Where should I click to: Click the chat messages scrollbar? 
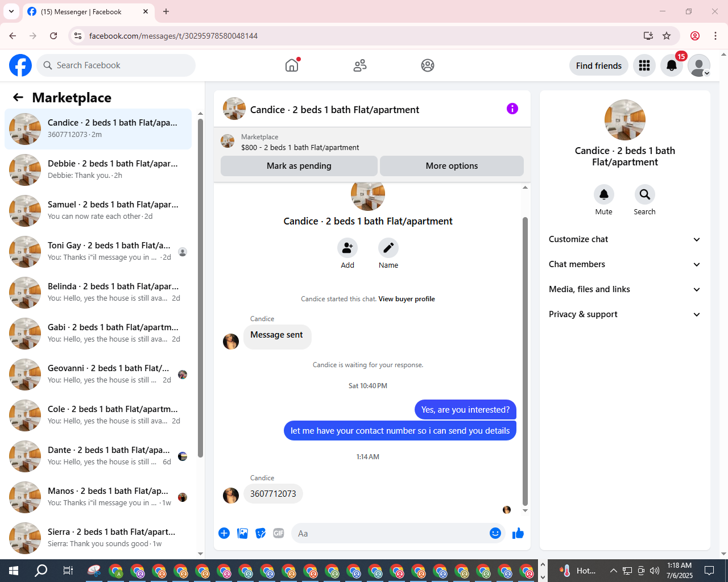tap(525, 361)
